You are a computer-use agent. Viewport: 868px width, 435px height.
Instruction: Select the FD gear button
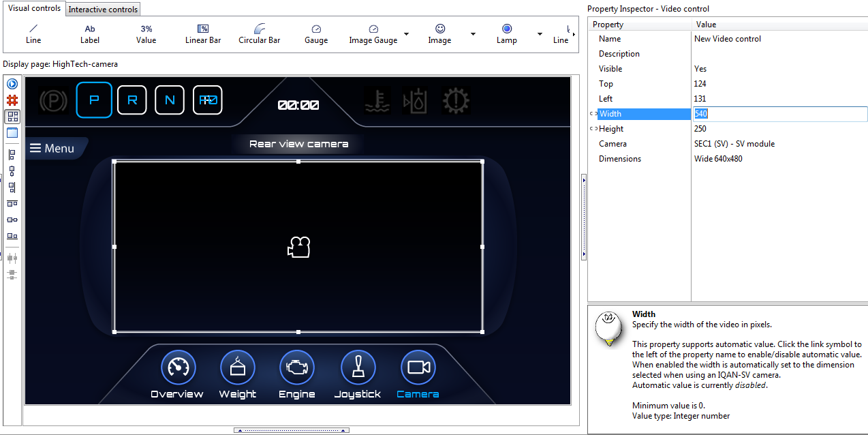(208, 100)
